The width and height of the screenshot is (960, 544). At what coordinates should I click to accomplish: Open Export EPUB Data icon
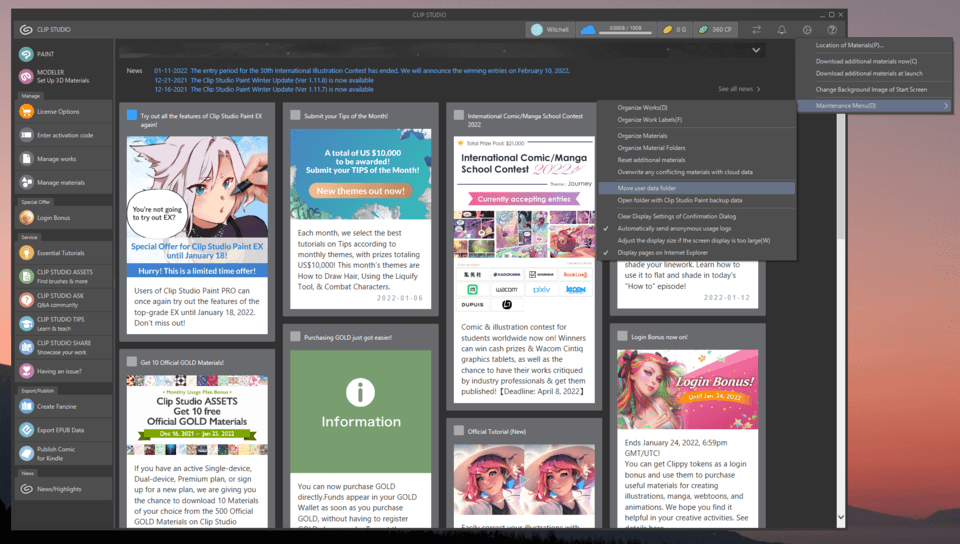26,430
